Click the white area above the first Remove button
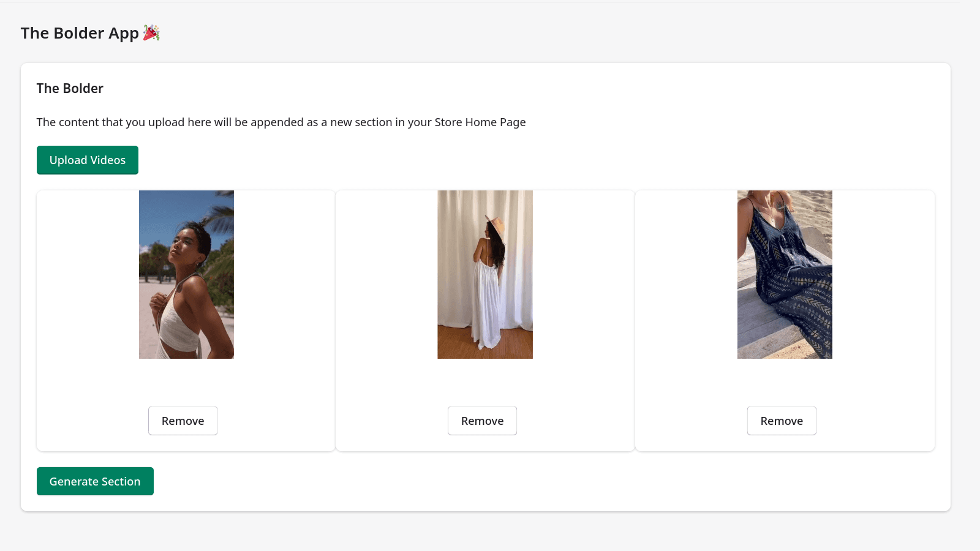980x551 pixels. (183, 383)
